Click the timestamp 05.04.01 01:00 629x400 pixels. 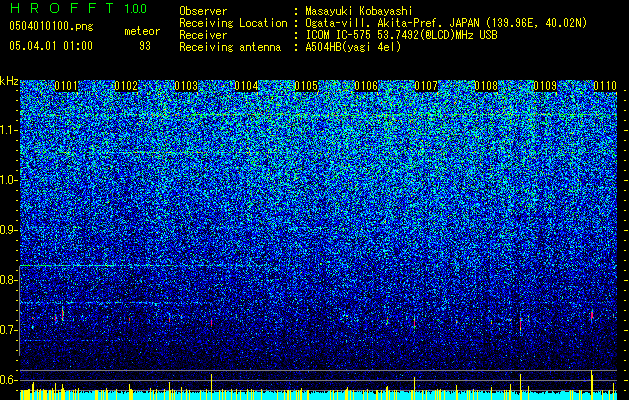coord(51,46)
